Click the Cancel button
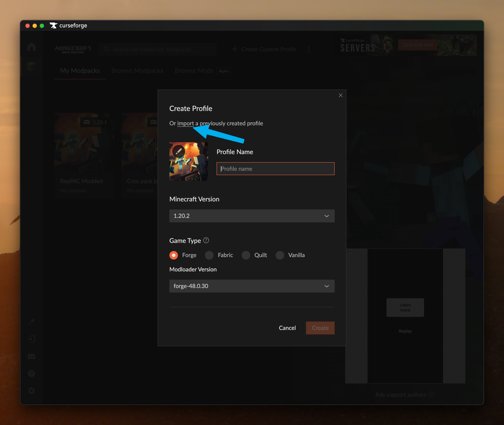The height and width of the screenshot is (425, 504). 287,328
